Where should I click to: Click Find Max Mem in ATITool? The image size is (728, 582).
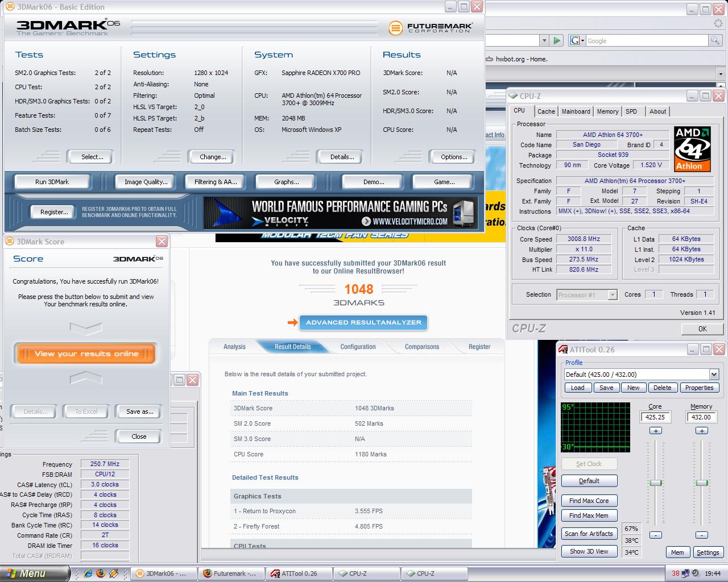[589, 516]
